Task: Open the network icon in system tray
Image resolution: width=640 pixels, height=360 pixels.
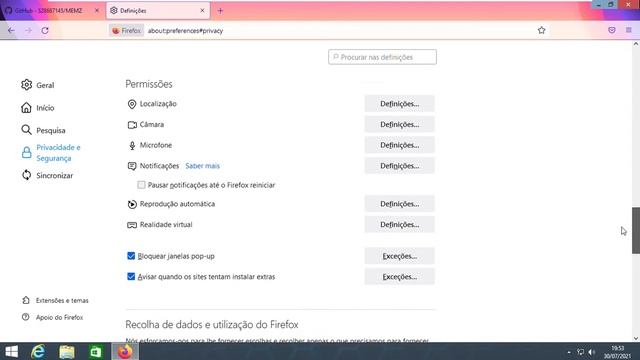Action: [580, 352]
